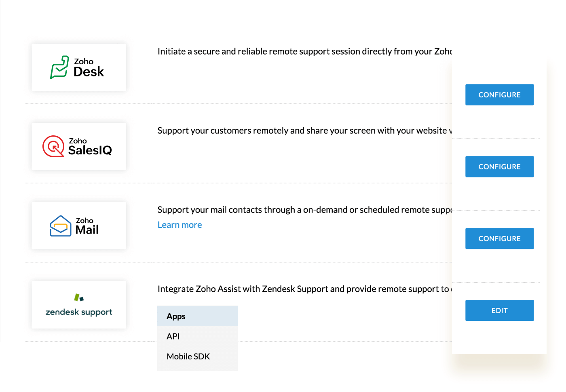Select the green Zoho Desk chat icon

coord(60,67)
